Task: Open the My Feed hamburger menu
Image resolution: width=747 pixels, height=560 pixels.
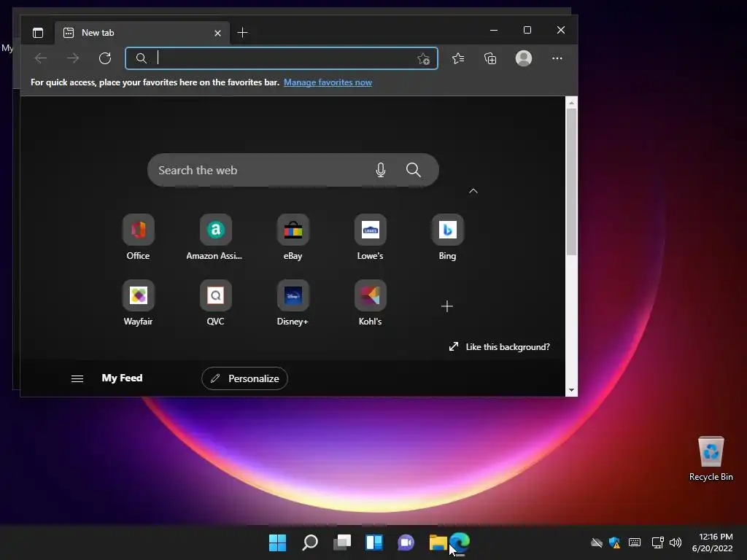Action: pos(77,378)
